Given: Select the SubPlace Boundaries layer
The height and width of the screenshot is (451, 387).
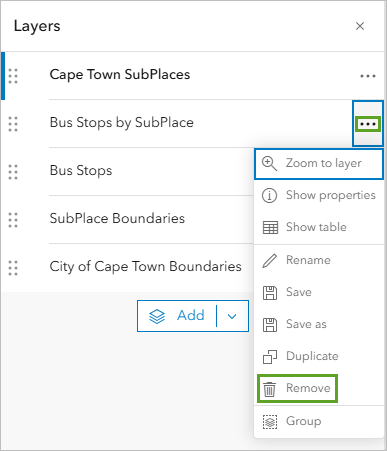Looking at the screenshot, I should 117,218.
